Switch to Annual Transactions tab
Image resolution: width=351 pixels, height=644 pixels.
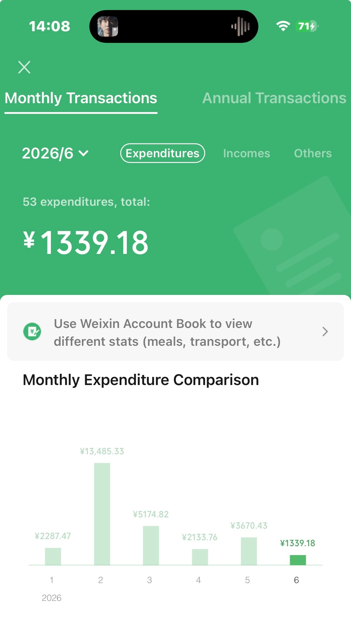[x=274, y=98]
